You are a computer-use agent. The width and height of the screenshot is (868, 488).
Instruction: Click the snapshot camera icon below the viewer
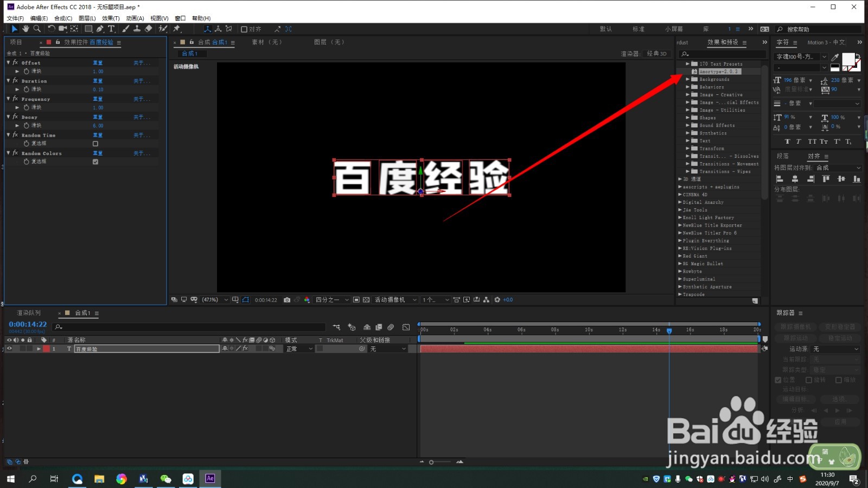[x=287, y=299]
